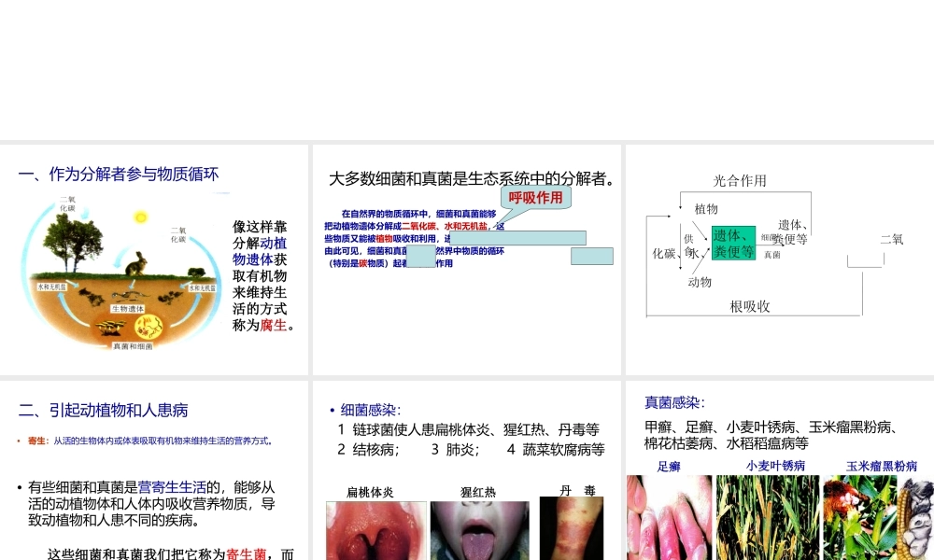Click the erysipelas leg photo

(572, 528)
